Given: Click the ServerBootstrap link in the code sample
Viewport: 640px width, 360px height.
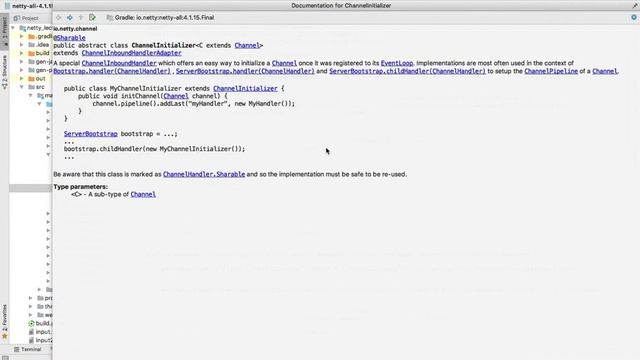Looking at the screenshot, I should click(91, 134).
